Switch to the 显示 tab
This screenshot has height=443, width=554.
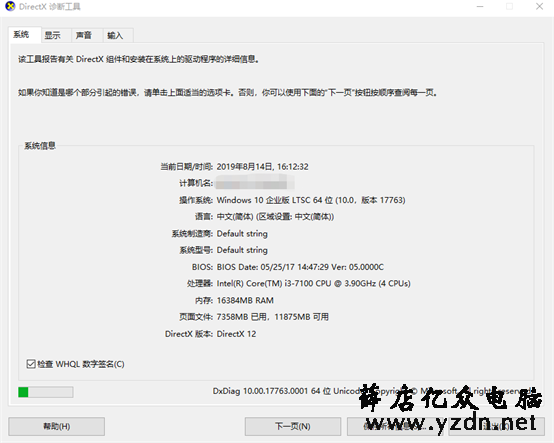coord(52,35)
